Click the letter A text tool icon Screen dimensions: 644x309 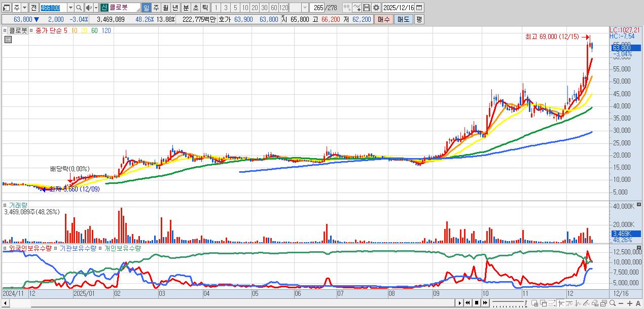[x=638, y=303]
